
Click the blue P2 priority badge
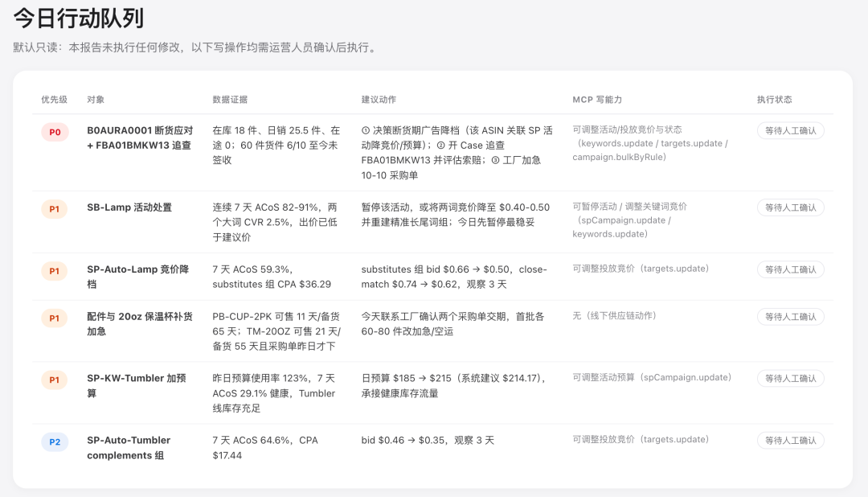tap(55, 442)
